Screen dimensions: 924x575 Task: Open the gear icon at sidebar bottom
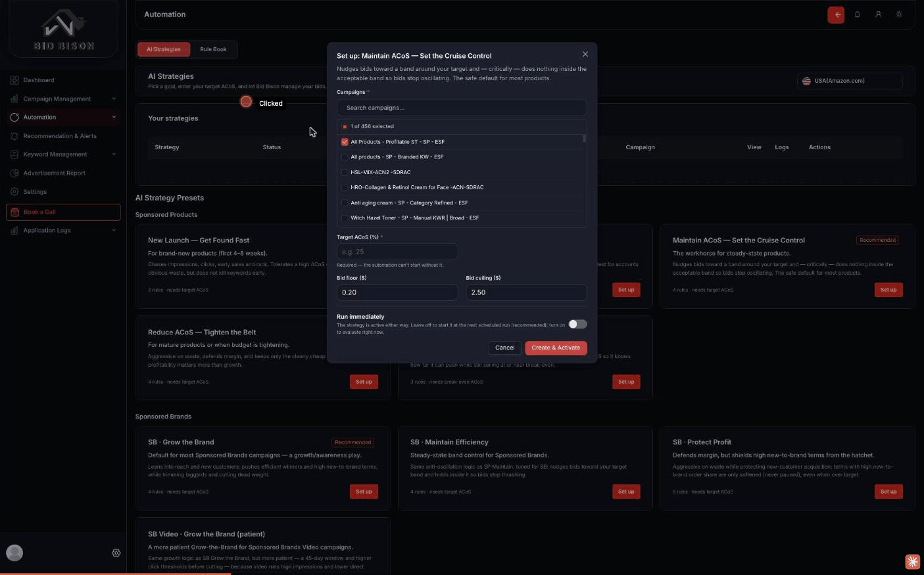tap(116, 553)
